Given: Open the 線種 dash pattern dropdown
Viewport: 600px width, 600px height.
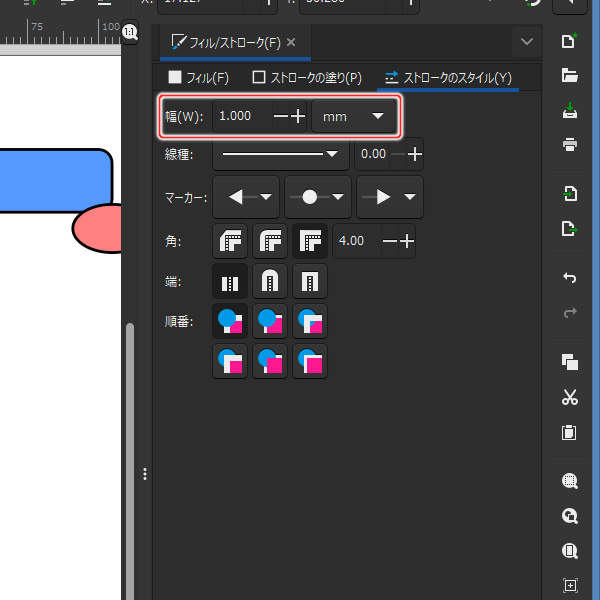Looking at the screenshot, I should point(281,154).
